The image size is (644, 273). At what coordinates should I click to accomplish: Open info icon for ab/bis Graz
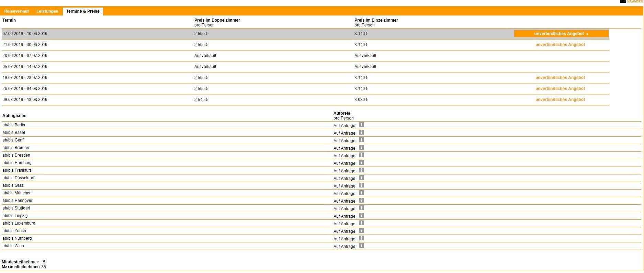click(x=361, y=185)
